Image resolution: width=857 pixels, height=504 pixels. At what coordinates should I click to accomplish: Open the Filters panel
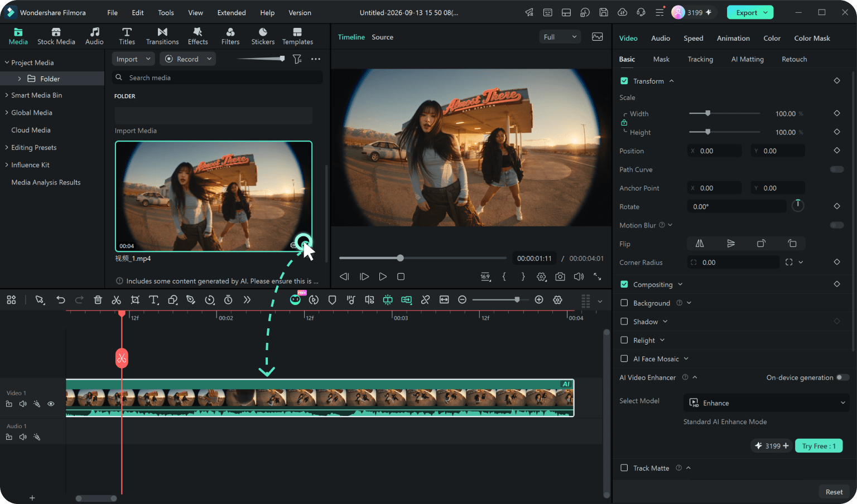(x=230, y=36)
